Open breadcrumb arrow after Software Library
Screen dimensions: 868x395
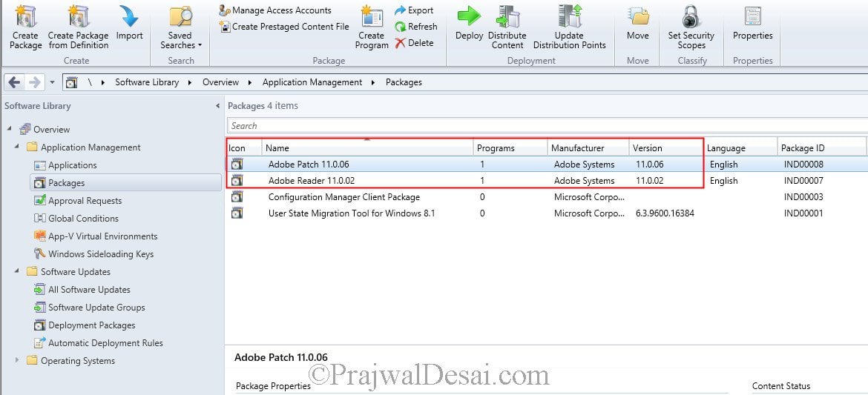(x=190, y=82)
